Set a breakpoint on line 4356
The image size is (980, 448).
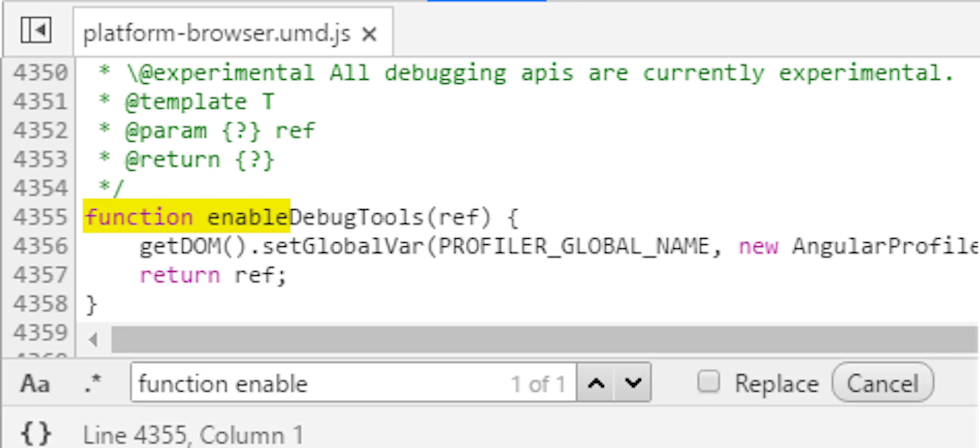(x=41, y=246)
